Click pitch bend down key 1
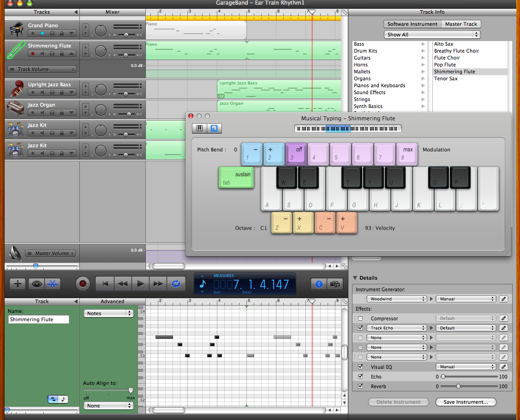Viewport: 520px width, 420px height. click(x=252, y=154)
